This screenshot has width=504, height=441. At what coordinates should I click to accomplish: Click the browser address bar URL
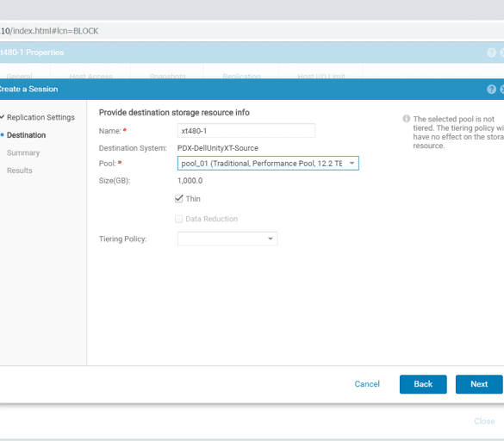point(49,31)
